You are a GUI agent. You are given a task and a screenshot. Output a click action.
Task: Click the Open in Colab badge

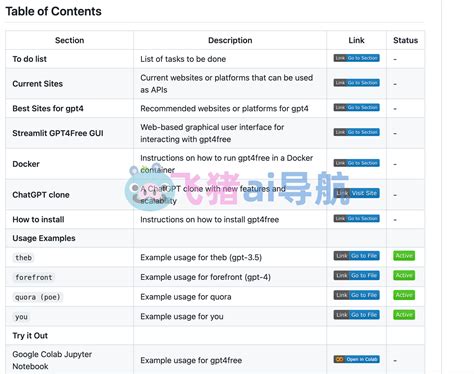pyautogui.click(x=356, y=359)
